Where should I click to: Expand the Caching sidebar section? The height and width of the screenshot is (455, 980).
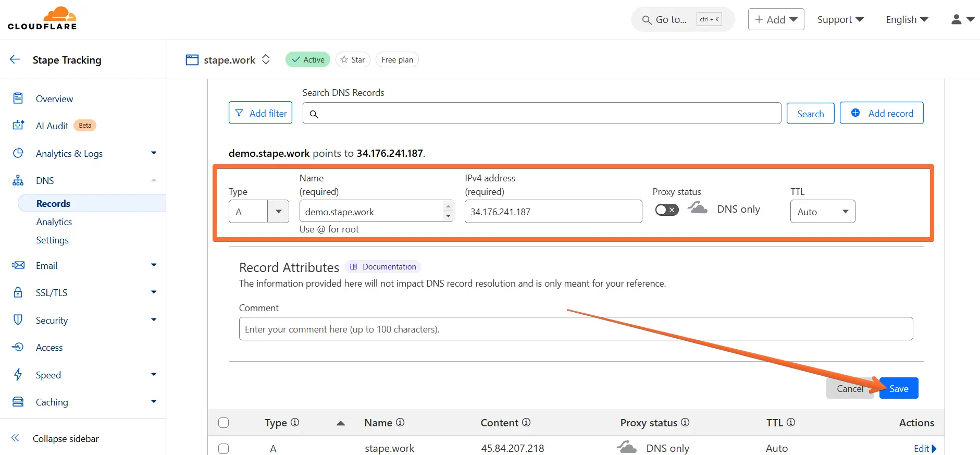click(x=154, y=401)
